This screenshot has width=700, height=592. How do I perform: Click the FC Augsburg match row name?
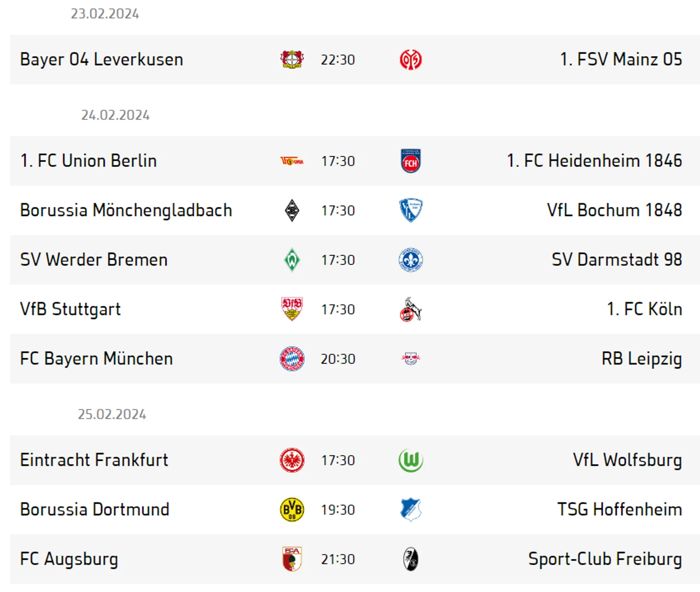pos(69,559)
